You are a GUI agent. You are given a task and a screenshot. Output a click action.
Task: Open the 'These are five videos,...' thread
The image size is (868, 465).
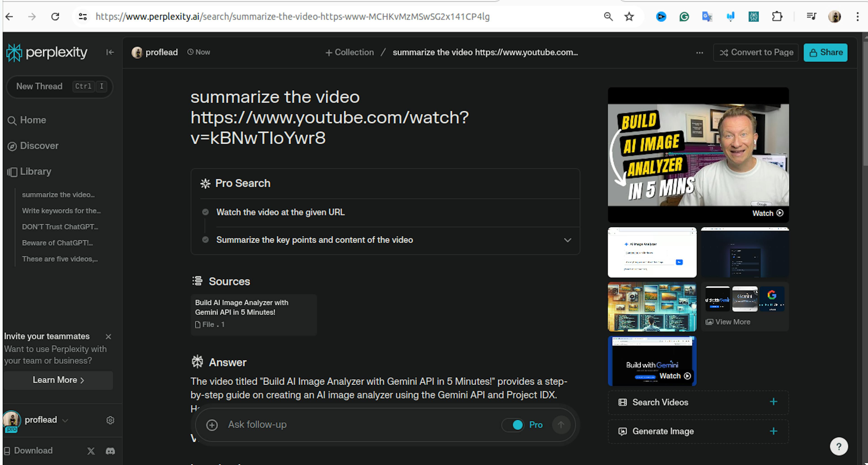point(60,259)
